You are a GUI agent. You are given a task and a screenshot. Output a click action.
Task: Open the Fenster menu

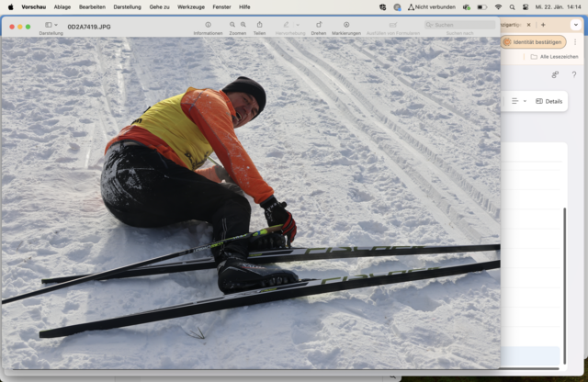(221, 6)
